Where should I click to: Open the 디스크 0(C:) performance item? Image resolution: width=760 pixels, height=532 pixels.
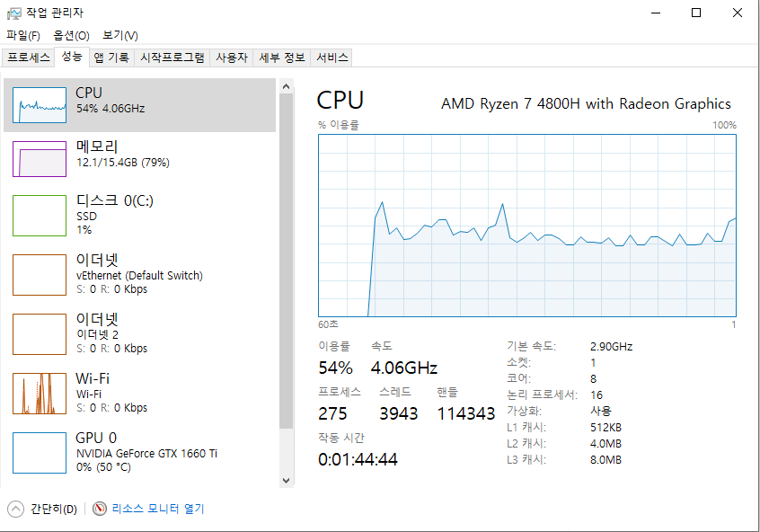pos(139,216)
